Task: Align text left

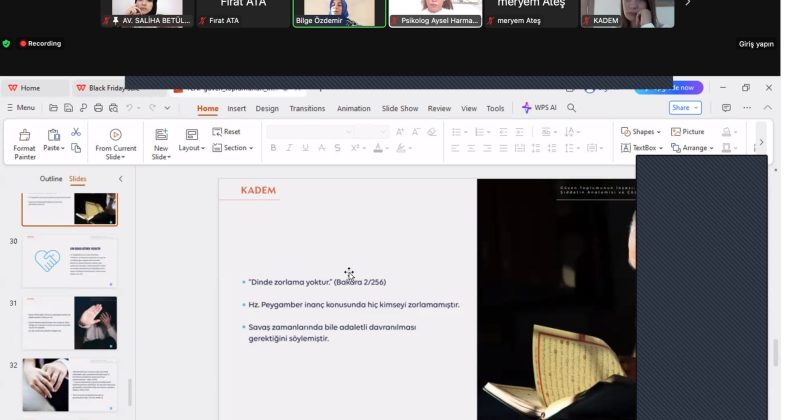Action: [455, 148]
